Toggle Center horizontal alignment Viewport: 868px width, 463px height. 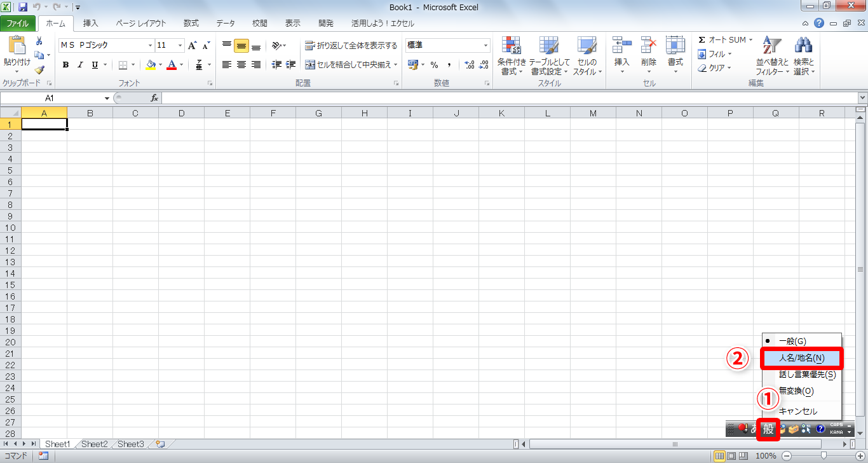tap(241, 64)
